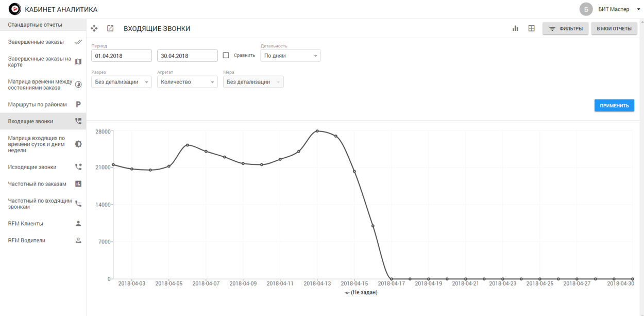Click the map icon for Завершенные заказы на карте
This screenshot has height=316, width=644.
point(78,62)
